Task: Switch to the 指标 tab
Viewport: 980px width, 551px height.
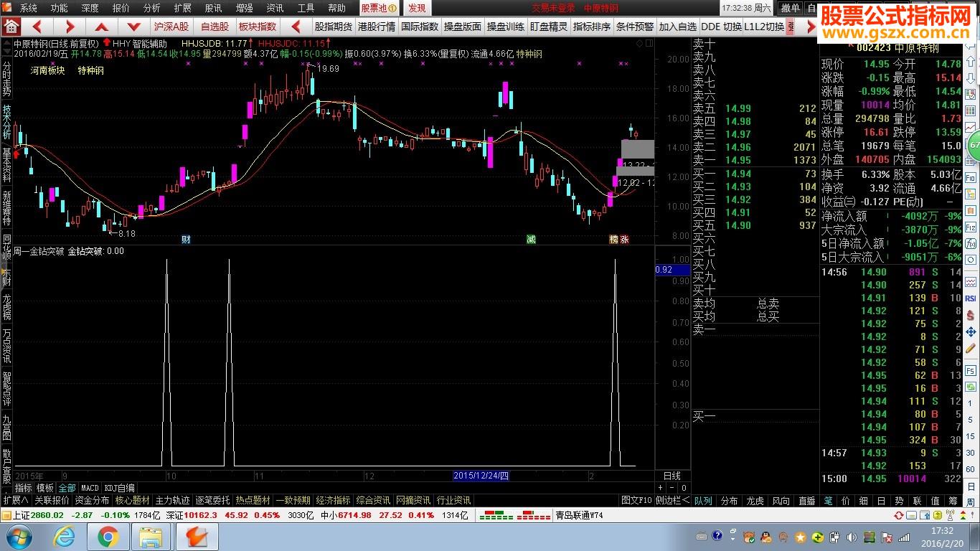Action: point(24,488)
